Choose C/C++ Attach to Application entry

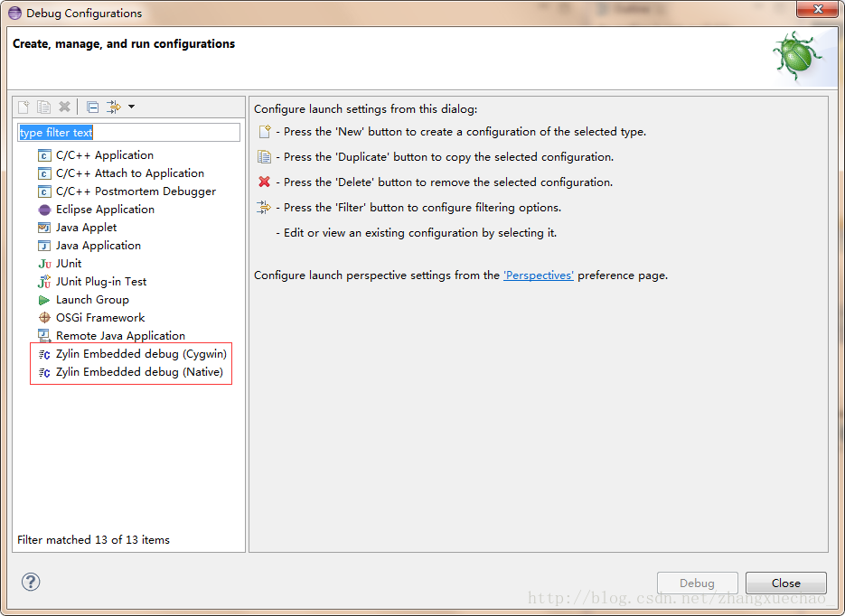[x=130, y=173]
